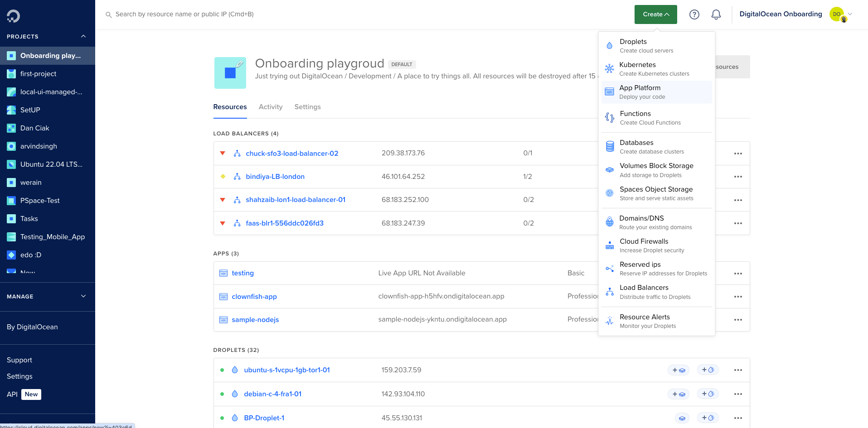Select Onboarding playground project
The height and width of the screenshot is (428, 868).
click(x=48, y=56)
